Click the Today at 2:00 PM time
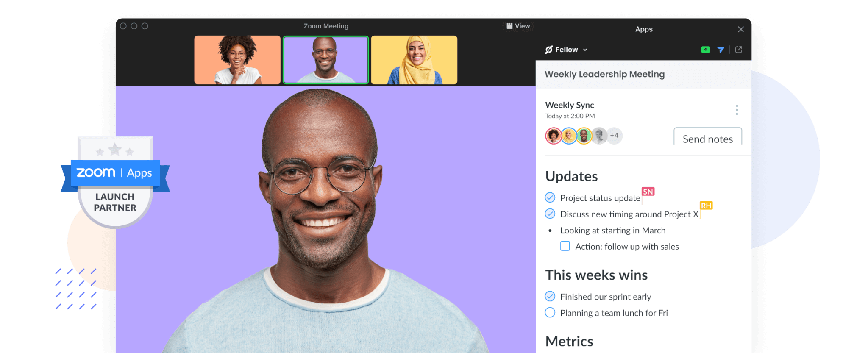868x353 pixels. [x=570, y=116]
